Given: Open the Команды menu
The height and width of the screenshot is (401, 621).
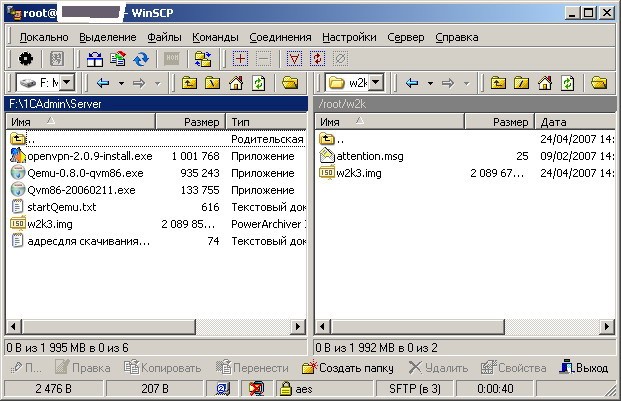Looking at the screenshot, I should [215, 37].
